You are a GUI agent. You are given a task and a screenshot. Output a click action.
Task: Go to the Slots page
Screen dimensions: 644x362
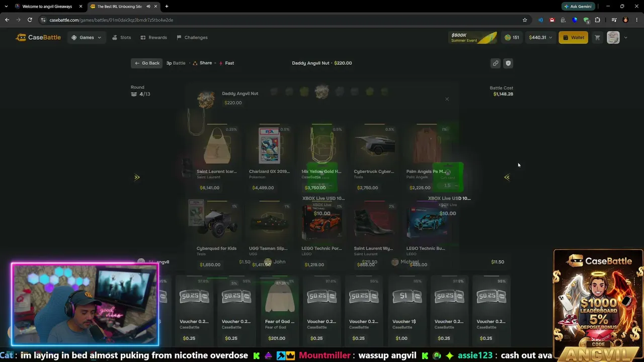click(121, 37)
